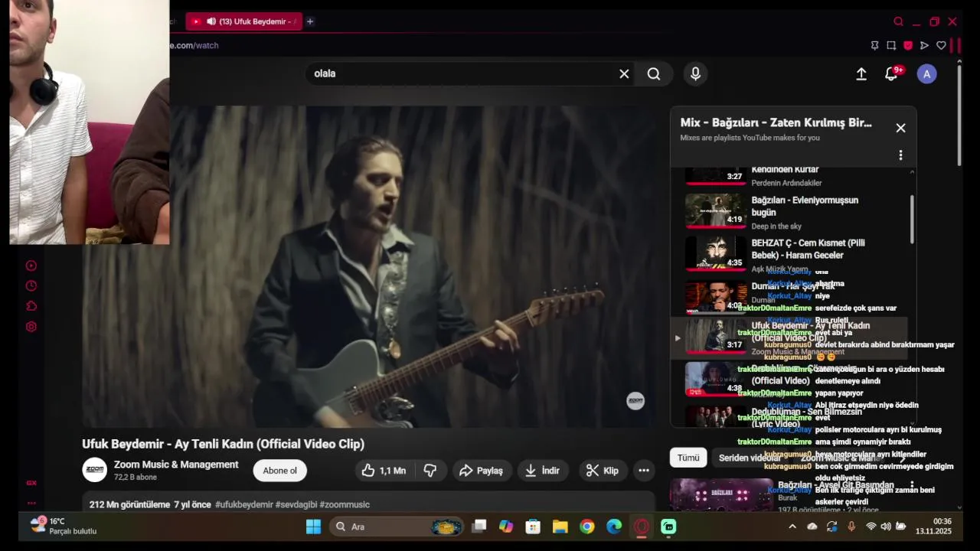Click 'Abone ol' subscribe button
This screenshot has width=980, height=551.
point(279,471)
